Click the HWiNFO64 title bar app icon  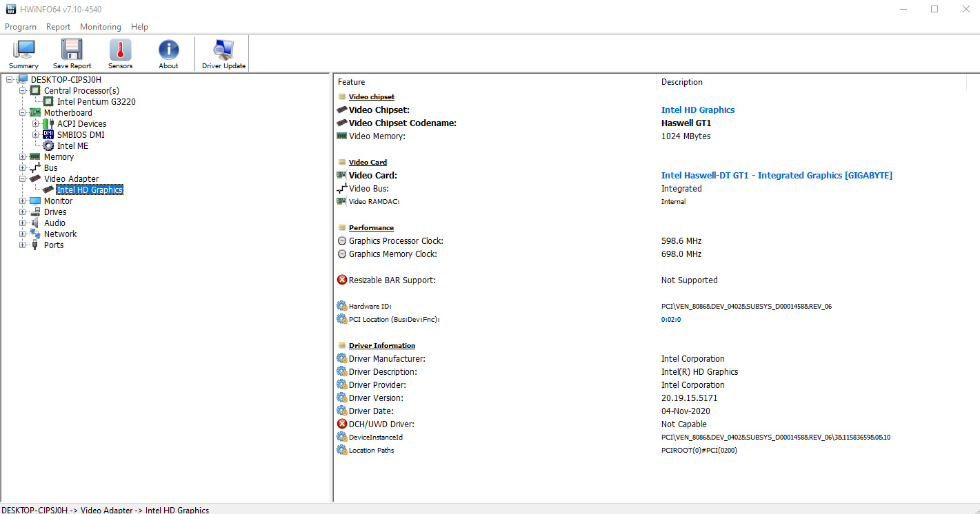(x=10, y=9)
